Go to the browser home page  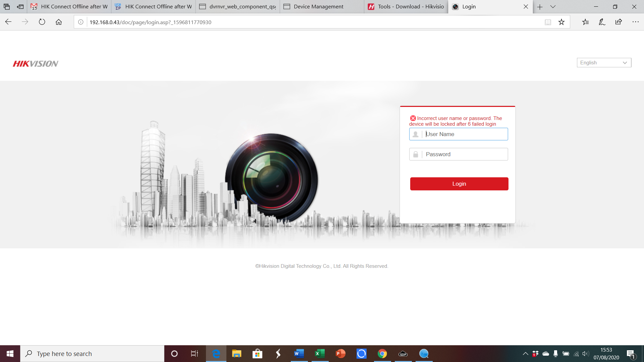click(59, 22)
